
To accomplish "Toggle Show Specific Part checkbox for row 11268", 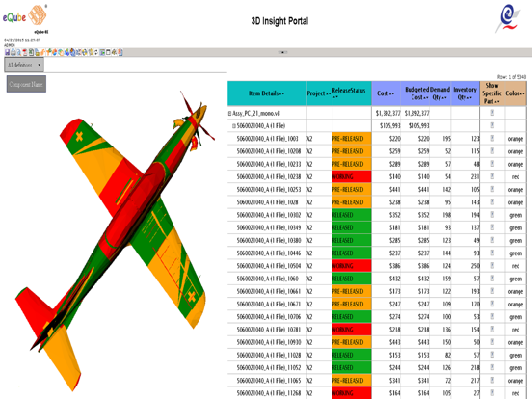I will 492,392.
